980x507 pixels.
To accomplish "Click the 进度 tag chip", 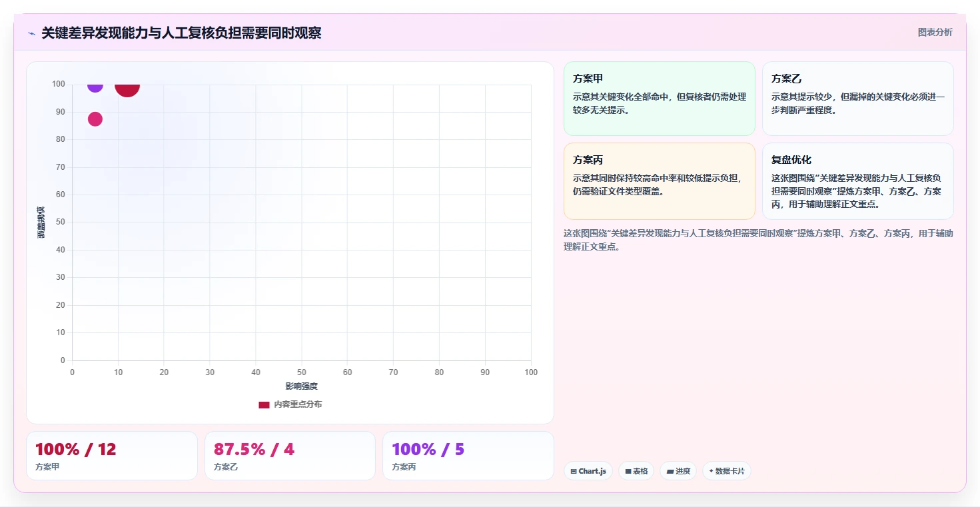I will point(678,471).
